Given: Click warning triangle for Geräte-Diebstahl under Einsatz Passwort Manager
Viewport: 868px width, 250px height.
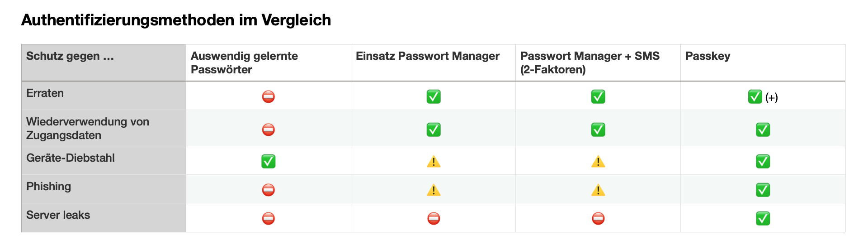Looking at the screenshot, I should pyautogui.click(x=434, y=161).
